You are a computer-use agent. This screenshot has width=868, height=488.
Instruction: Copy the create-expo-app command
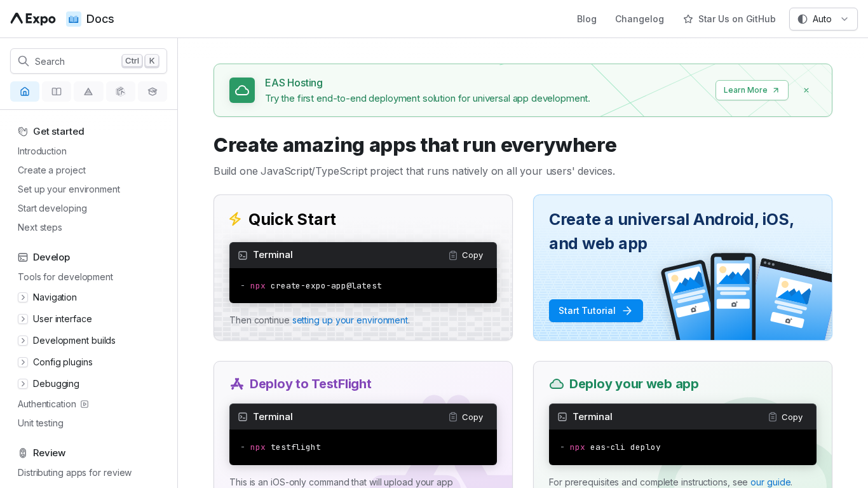(x=466, y=255)
